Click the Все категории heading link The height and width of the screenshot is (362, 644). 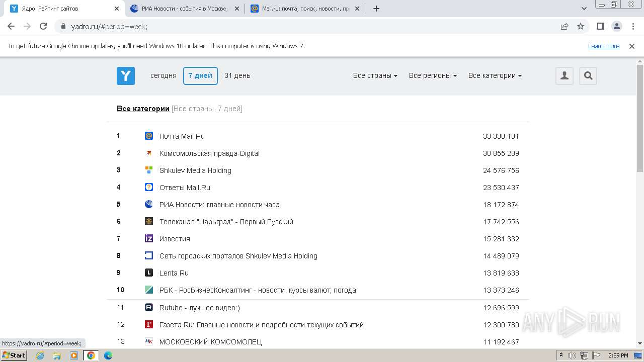coord(143,109)
